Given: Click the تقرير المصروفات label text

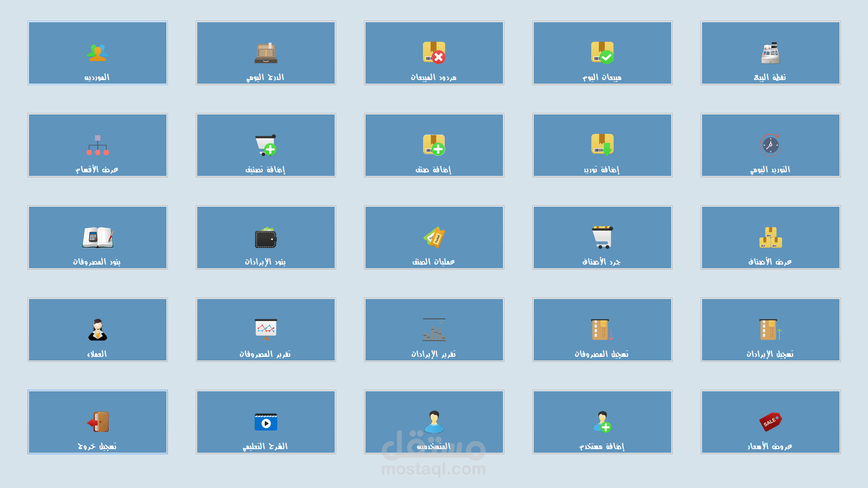Looking at the screenshot, I should [265, 354].
